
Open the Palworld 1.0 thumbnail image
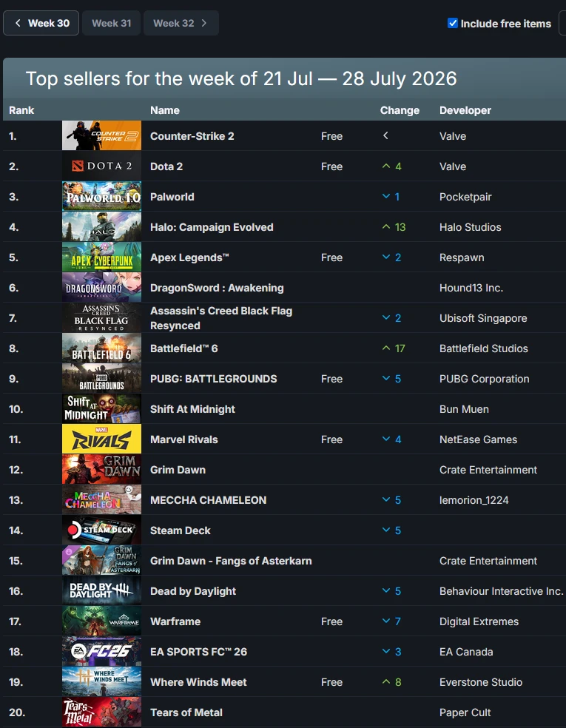pyautogui.click(x=101, y=196)
